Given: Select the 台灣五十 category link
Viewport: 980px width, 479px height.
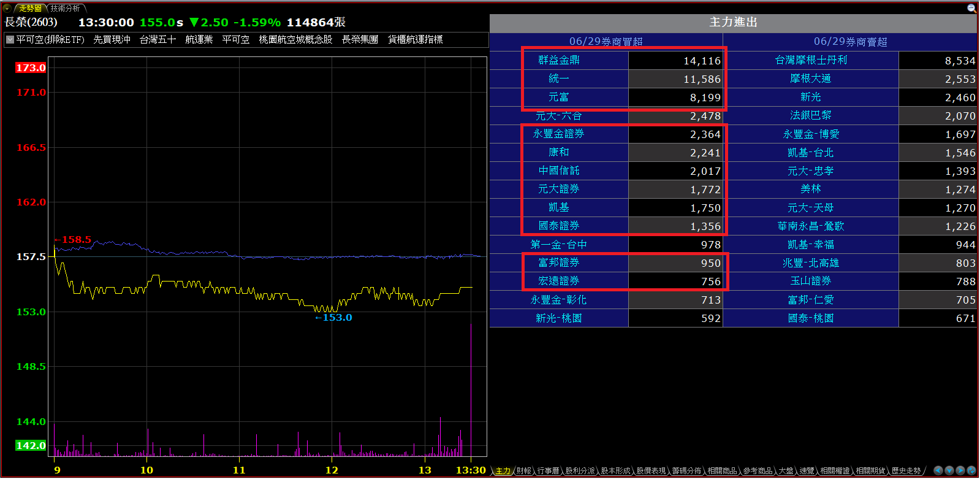Looking at the screenshot, I should point(158,40).
